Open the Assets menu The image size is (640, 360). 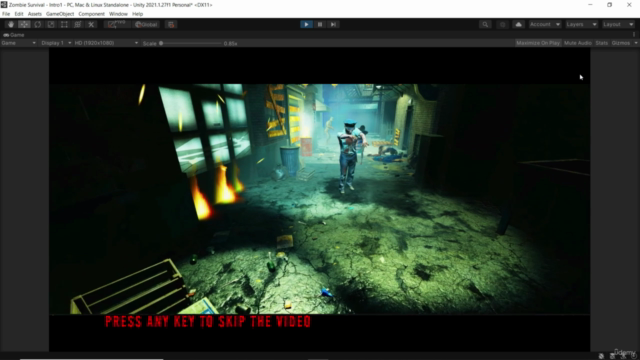(x=35, y=14)
